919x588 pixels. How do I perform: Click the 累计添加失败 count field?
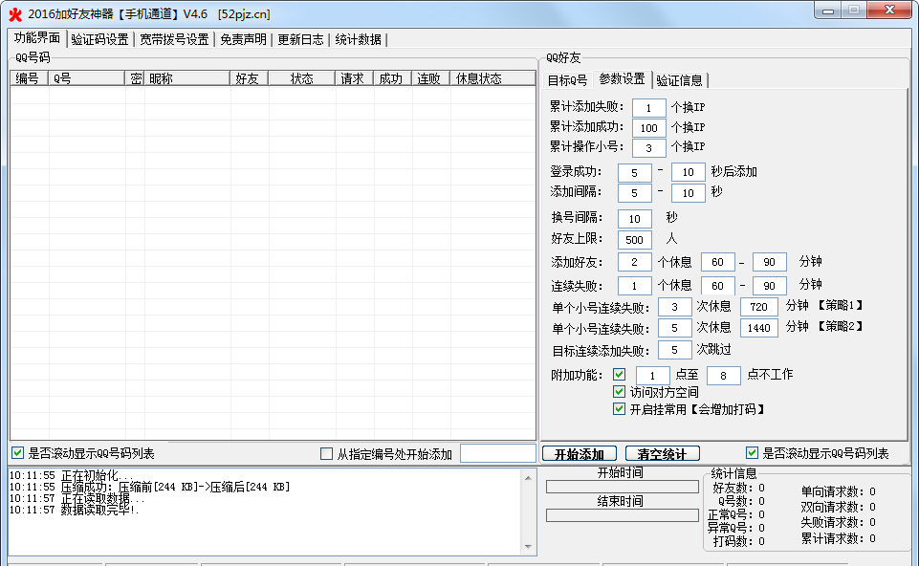tap(648, 108)
